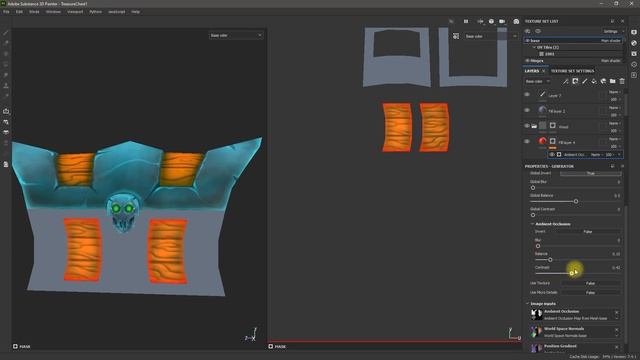Click the video camera icon in viewport toolbar
This screenshot has height=360, width=640.
(x=502, y=21)
